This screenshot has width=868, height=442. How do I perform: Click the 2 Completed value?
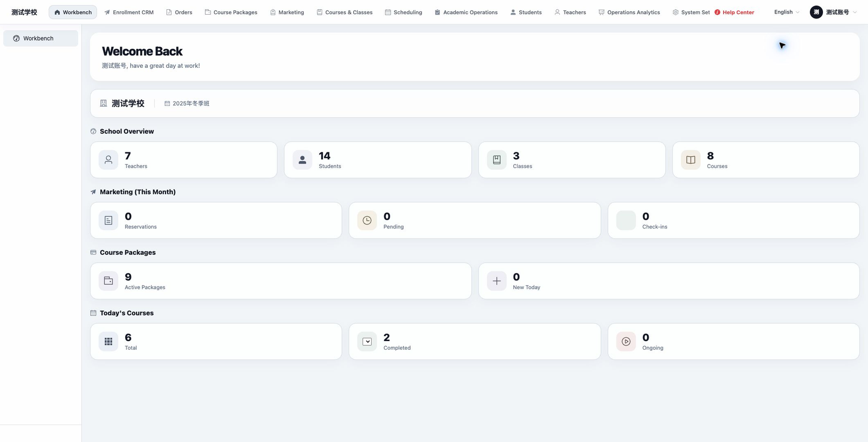[387, 337]
